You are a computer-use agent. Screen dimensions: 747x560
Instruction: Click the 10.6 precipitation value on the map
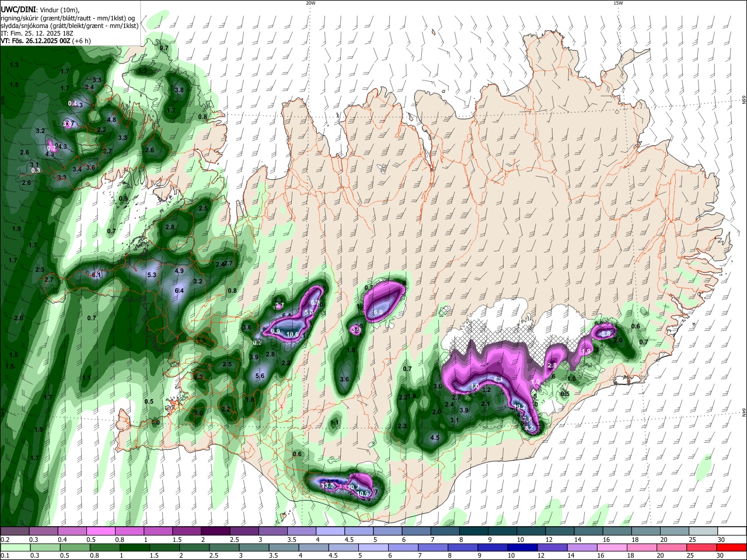coord(293,334)
